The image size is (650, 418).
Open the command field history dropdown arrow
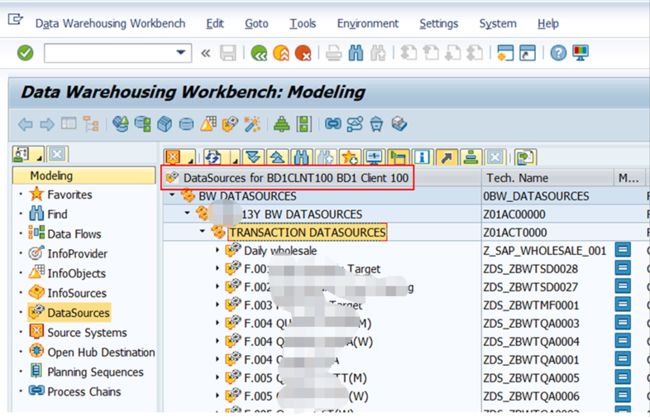(x=181, y=53)
